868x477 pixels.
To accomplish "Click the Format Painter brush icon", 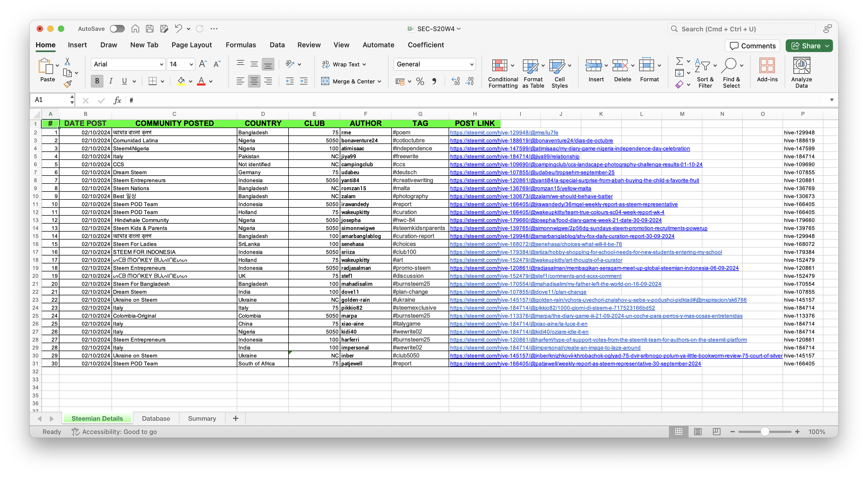I will point(68,84).
